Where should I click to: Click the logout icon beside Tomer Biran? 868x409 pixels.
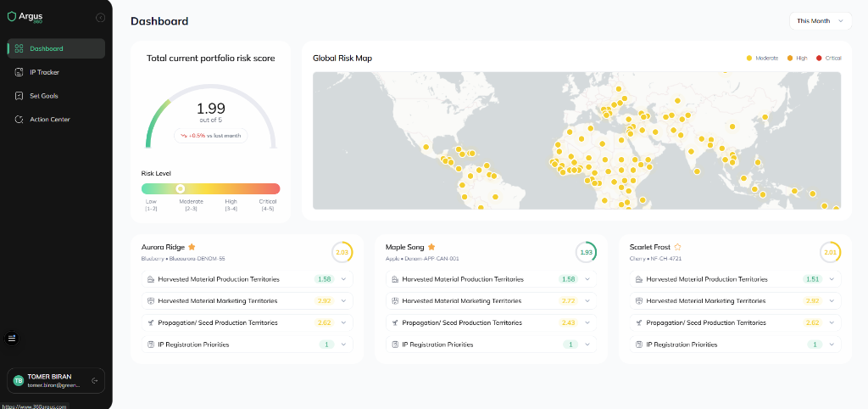(x=95, y=381)
